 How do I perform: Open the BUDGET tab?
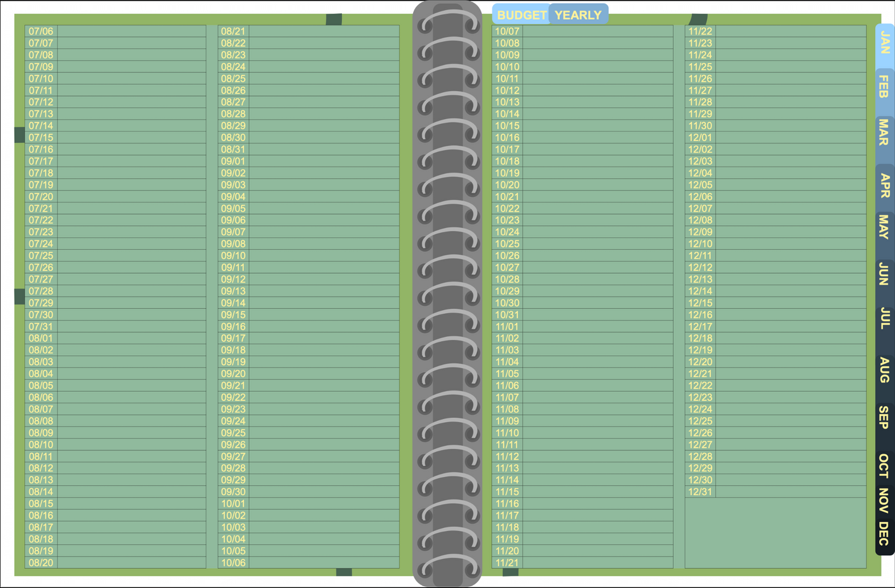click(x=521, y=15)
